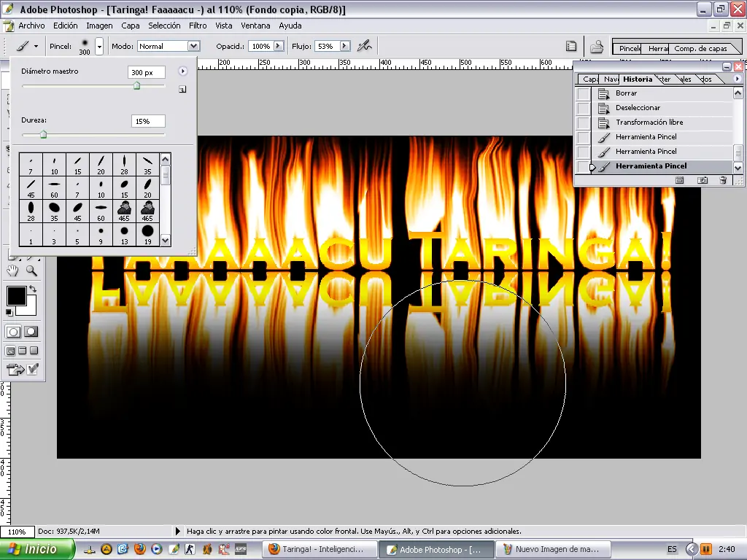Adjust the Diámetro maestro slider handle
Viewport: 747px width, 560px height.
[x=136, y=86]
